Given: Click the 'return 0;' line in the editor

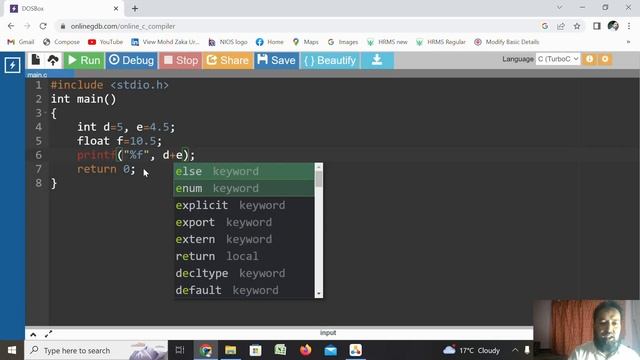Looking at the screenshot, I should [x=106, y=169].
